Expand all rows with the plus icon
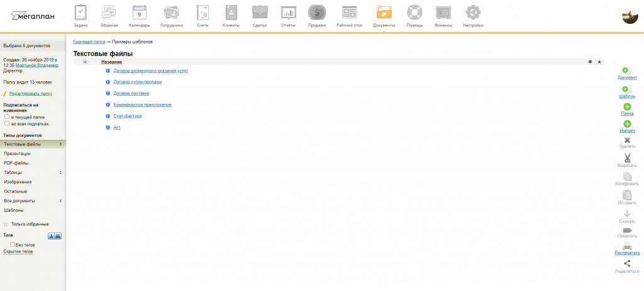This screenshot has width=644, height=291. (85, 62)
